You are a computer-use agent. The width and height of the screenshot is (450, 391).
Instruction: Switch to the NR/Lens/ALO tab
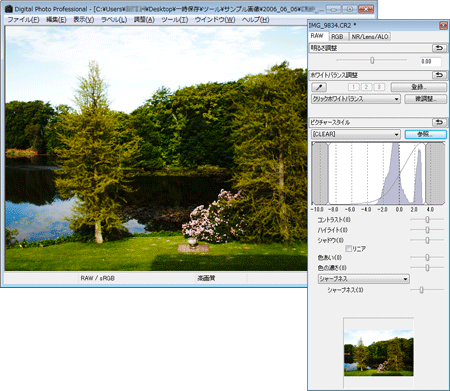click(x=370, y=37)
